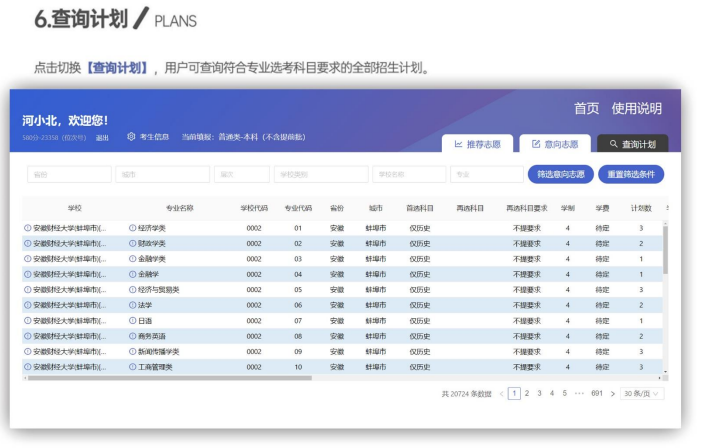
Task: Open the 30条/页 page size dropdown
Action: point(642,394)
